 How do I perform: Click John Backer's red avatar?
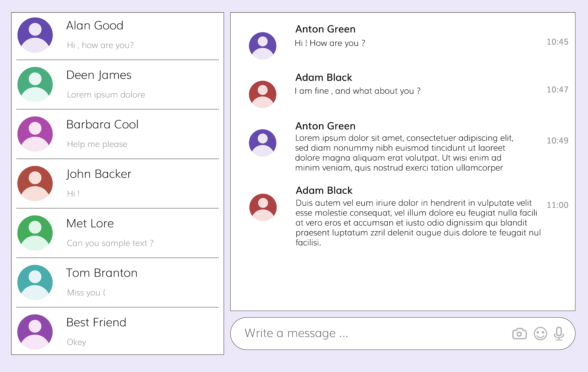(x=35, y=183)
